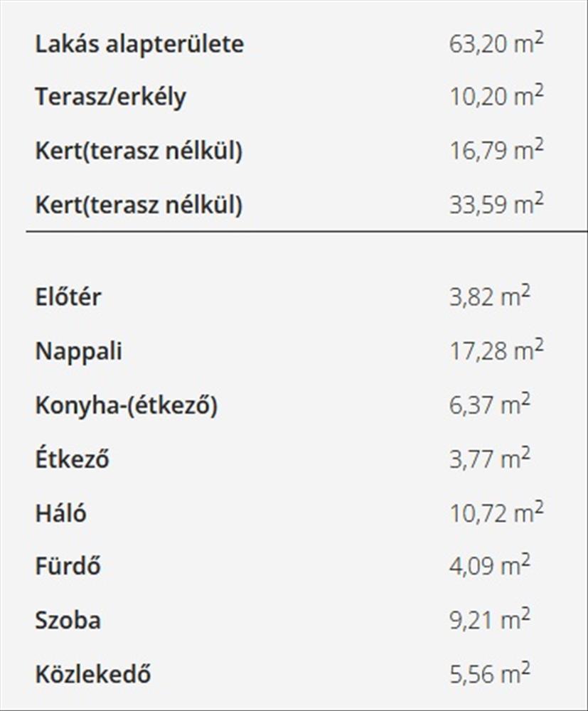Select the 3,77 m² dining value
The image size is (588, 711).
489,459
